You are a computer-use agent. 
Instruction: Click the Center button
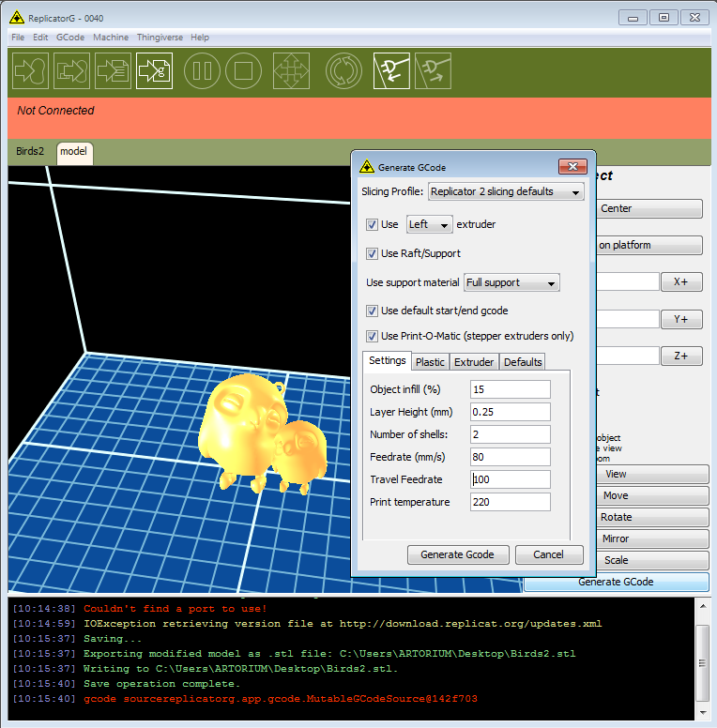click(648, 208)
